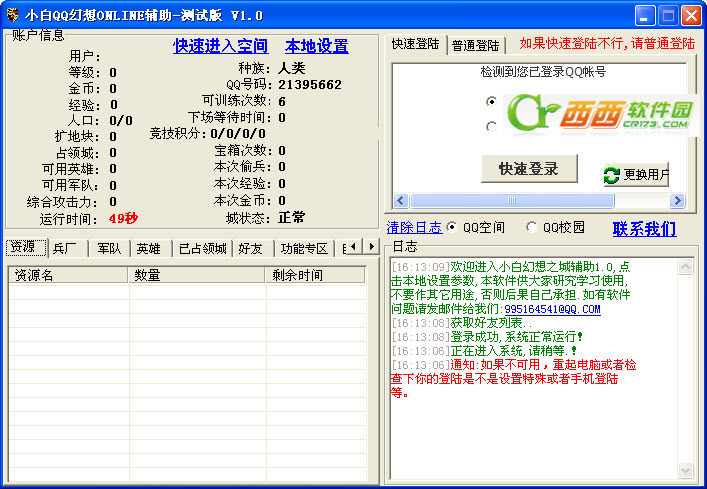Click the 联系我们 link
The height and width of the screenshot is (489, 707).
coord(644,229)
